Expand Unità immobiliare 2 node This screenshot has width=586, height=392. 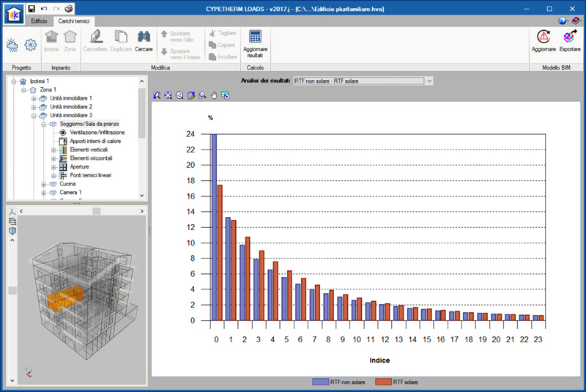pos(34,107)
